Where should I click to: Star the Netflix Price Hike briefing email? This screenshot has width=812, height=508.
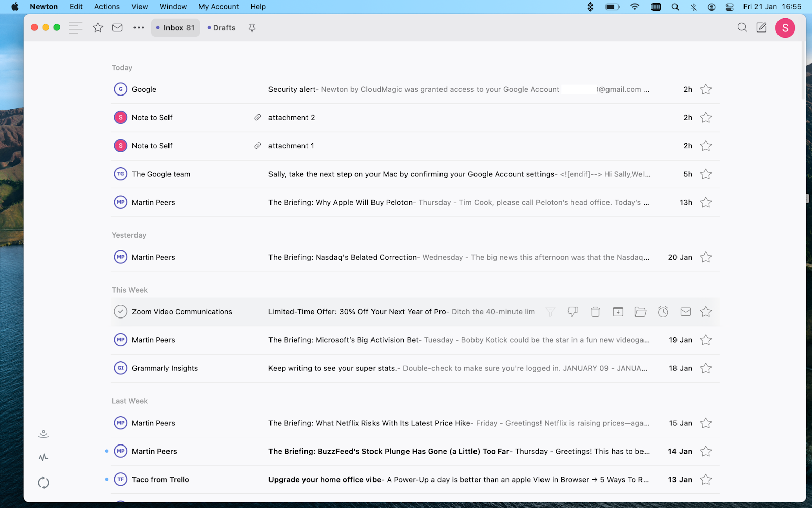pyautogui.click(x=706, y=423)
